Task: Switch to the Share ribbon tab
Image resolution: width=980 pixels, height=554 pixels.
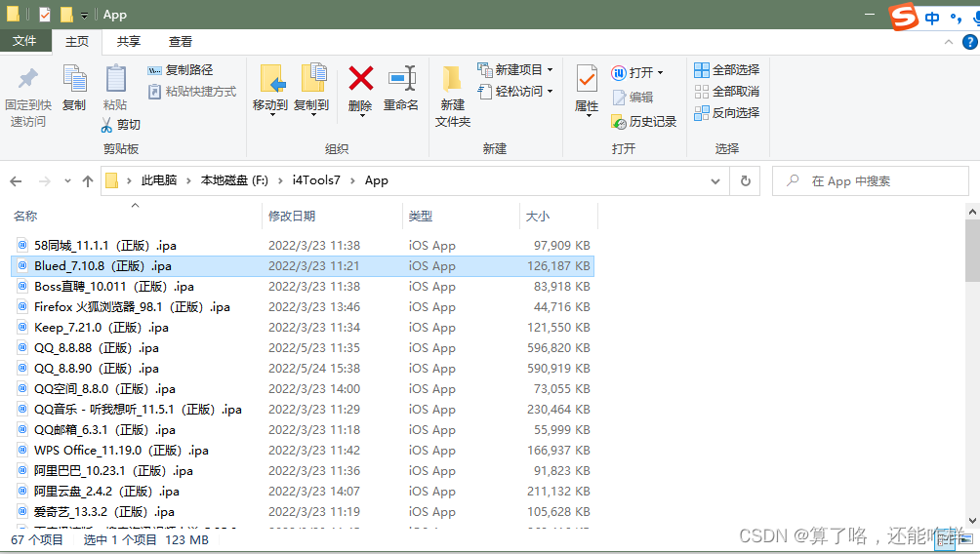Action: 129,42
